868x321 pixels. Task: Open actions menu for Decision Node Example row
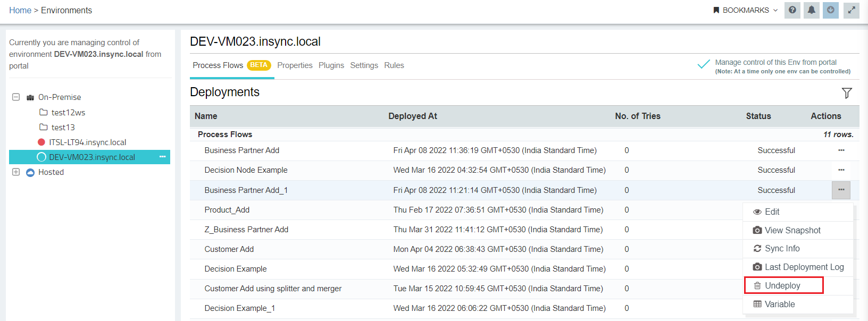tap(841, 170)
